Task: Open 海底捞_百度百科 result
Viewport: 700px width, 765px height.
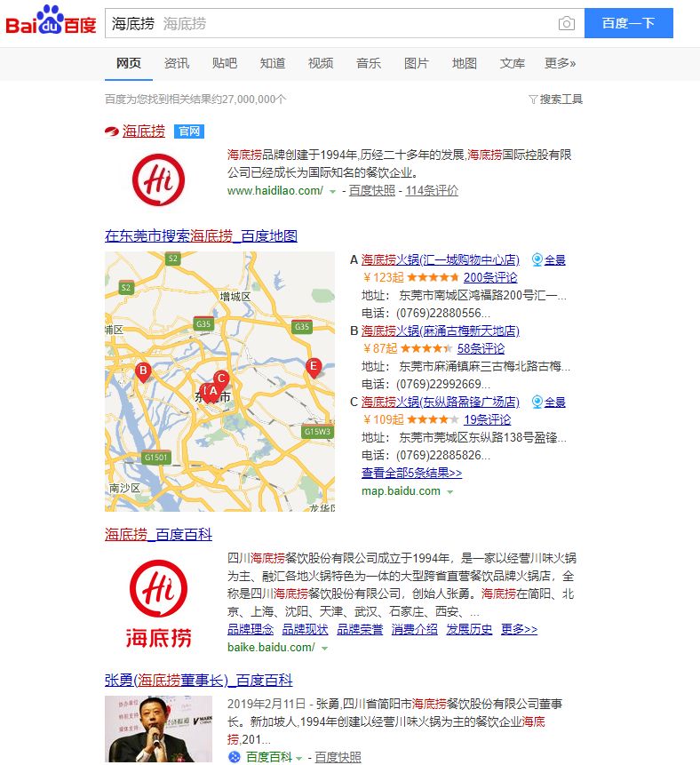Action: (158, 535)
